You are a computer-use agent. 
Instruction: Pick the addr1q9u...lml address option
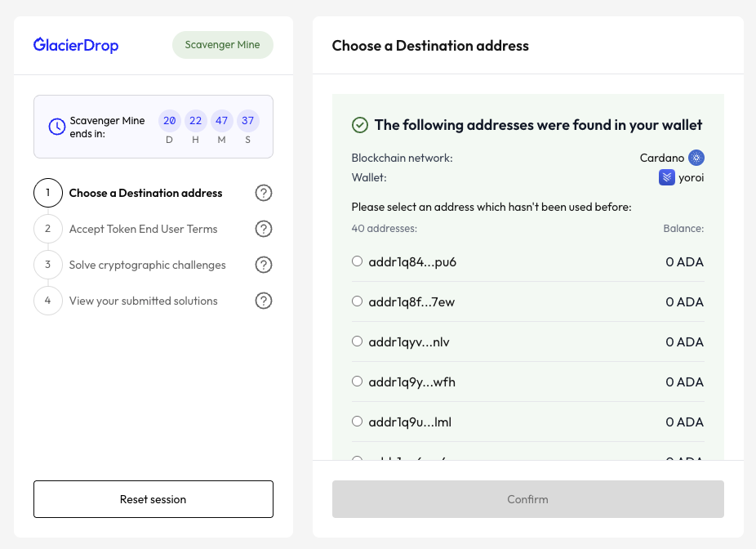point(357,422)
